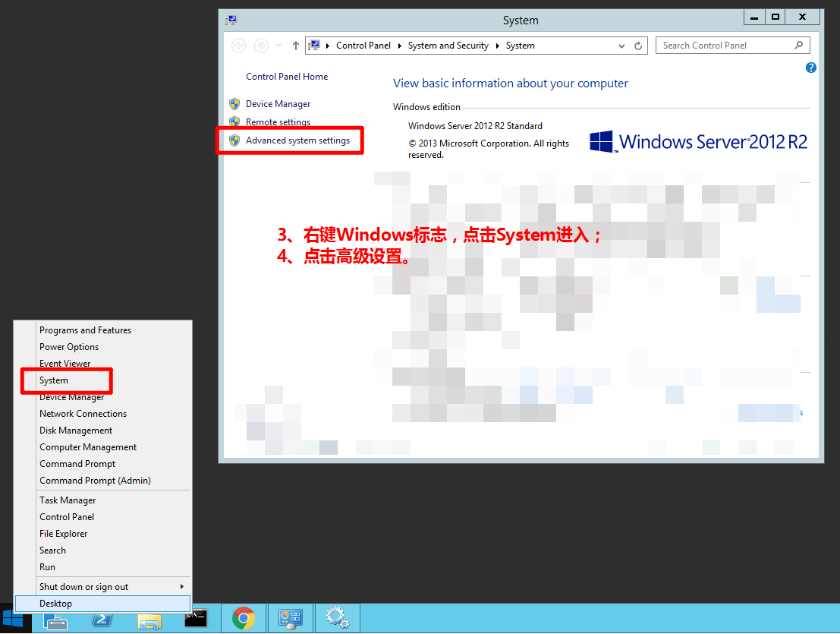
Task: Click the search magnifier in Control Panel search
Action: tap(798, 46)
